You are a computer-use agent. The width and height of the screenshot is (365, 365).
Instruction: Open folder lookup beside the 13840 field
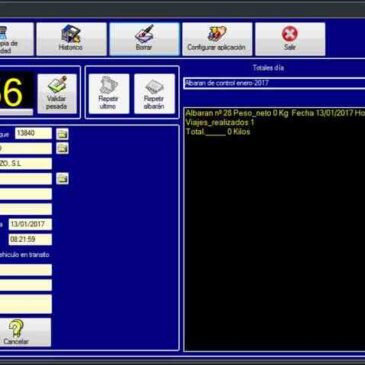coord(62,134)
